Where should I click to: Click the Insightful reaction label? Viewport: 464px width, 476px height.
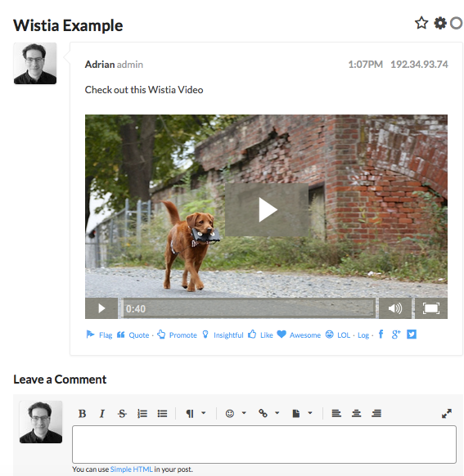click(228, 335)
